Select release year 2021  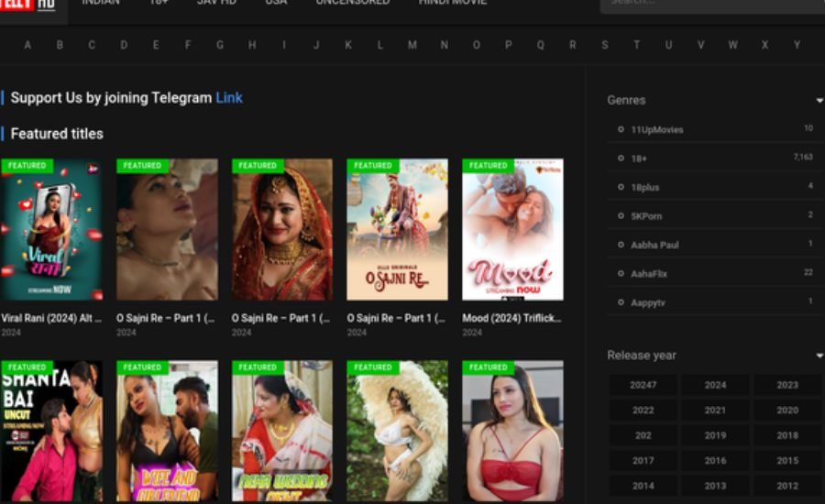tap(716, 411)
